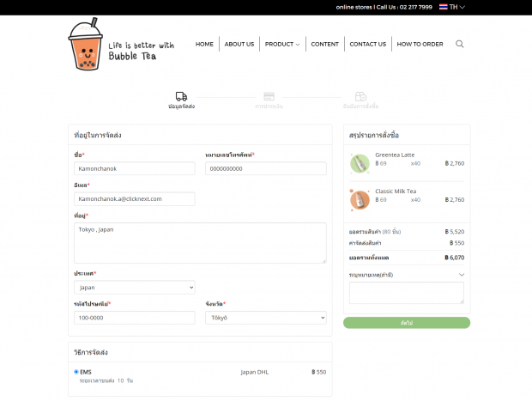Select the EMS shipping radio button
532x401 pixels.
pos(76,372)
